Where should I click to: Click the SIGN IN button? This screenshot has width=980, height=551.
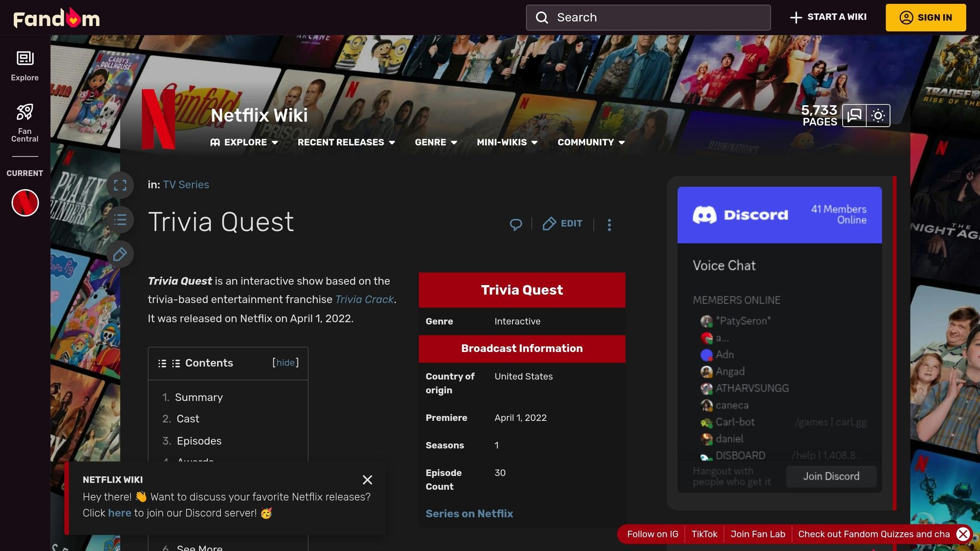(925, 18)
